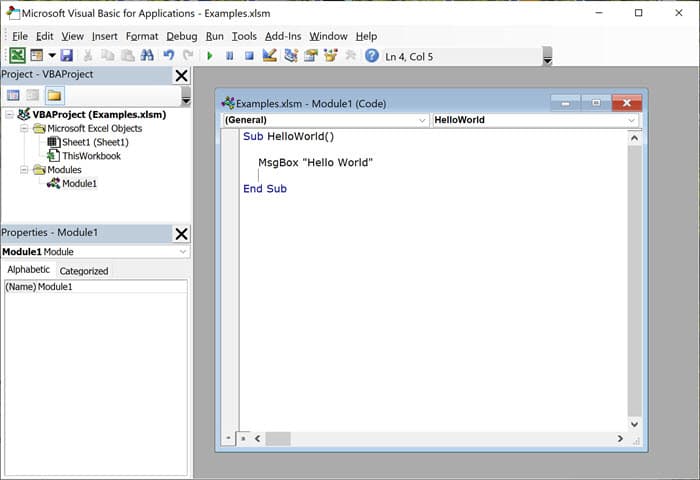
Task: Click the MsgBox "Hello World" code line
Action: pos(316,163)
